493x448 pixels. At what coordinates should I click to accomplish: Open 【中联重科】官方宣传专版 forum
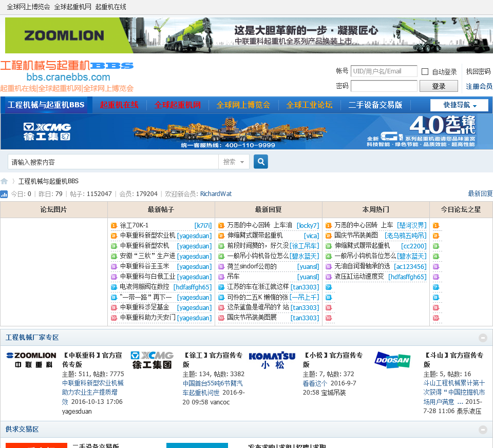92,360
